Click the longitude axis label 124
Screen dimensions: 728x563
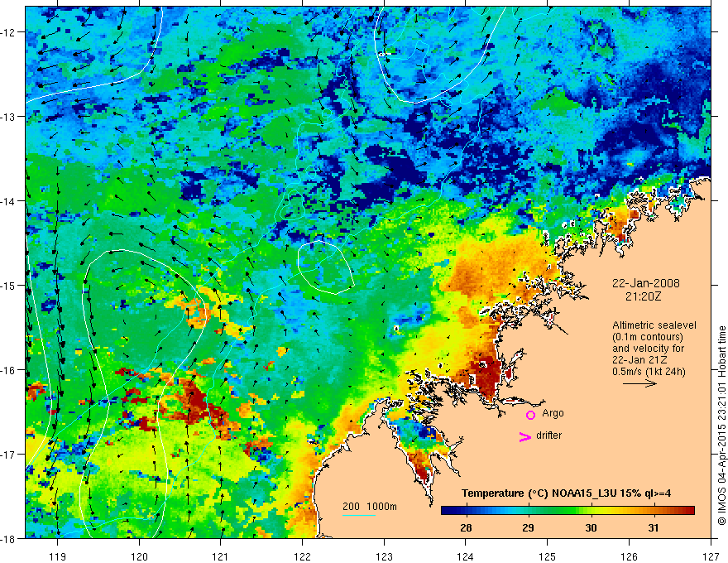coord(466,556)
